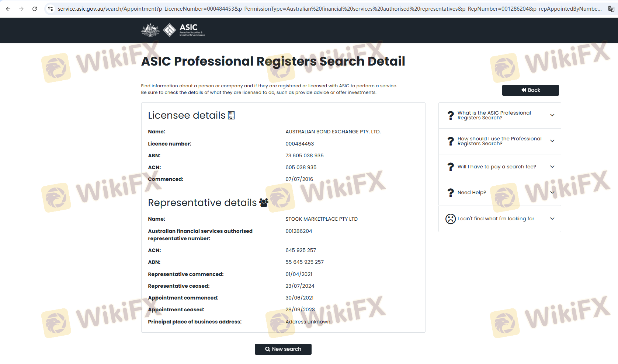Select licence number 000484453

click(300, 144)
